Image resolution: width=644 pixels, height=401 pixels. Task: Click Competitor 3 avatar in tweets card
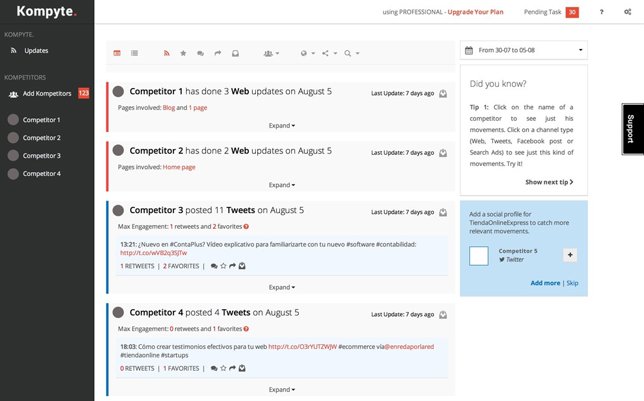118,210
